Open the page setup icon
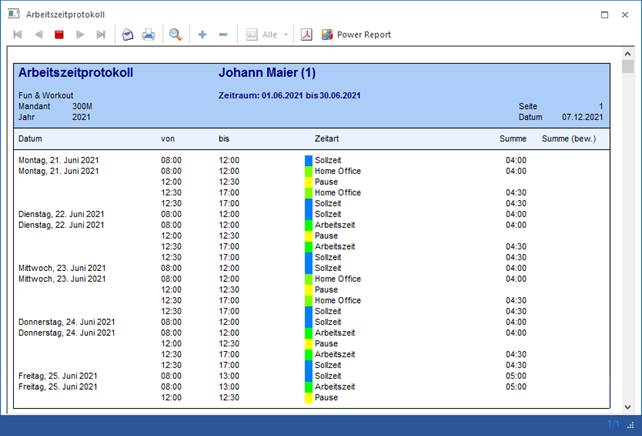The width and height of the screenshot is (642, 436). tap(127, 34)
